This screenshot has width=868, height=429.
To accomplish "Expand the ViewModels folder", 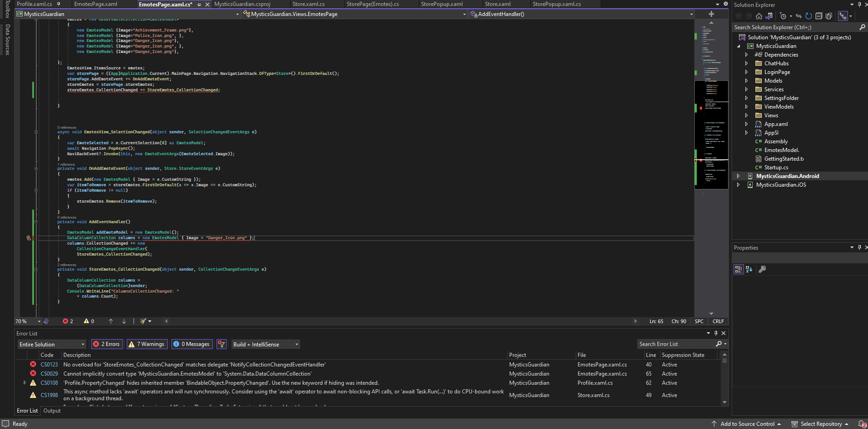I will click(x=746, y=107).
